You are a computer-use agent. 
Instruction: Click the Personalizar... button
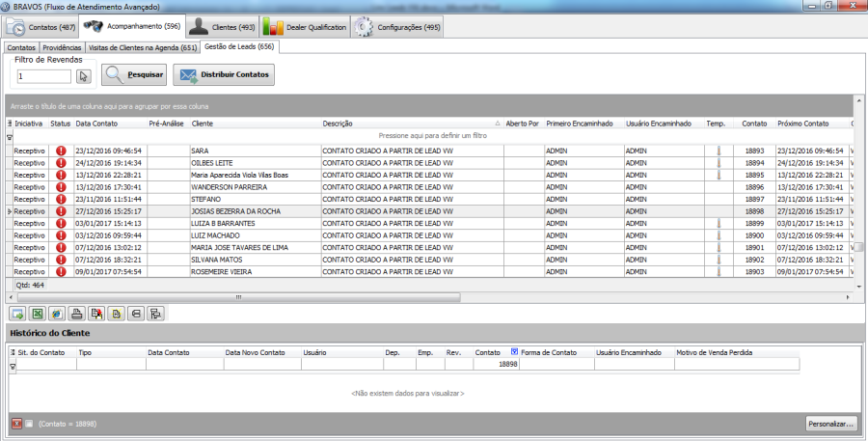(831, 424)
